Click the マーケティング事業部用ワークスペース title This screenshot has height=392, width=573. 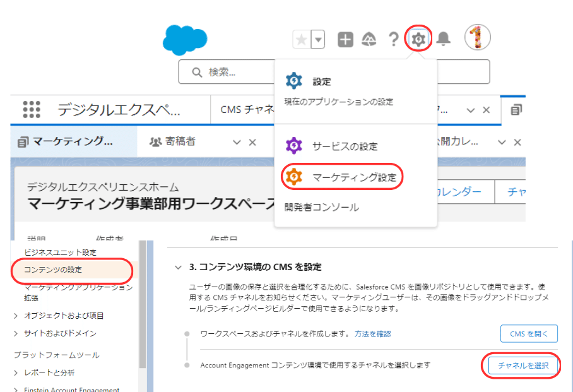click(x=151, y=203)
